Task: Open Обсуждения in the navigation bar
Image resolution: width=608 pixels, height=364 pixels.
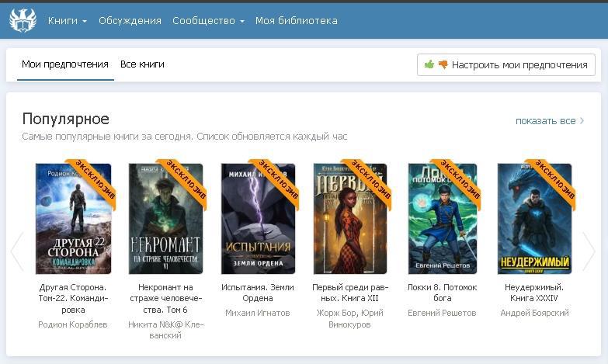Action: 130,21
